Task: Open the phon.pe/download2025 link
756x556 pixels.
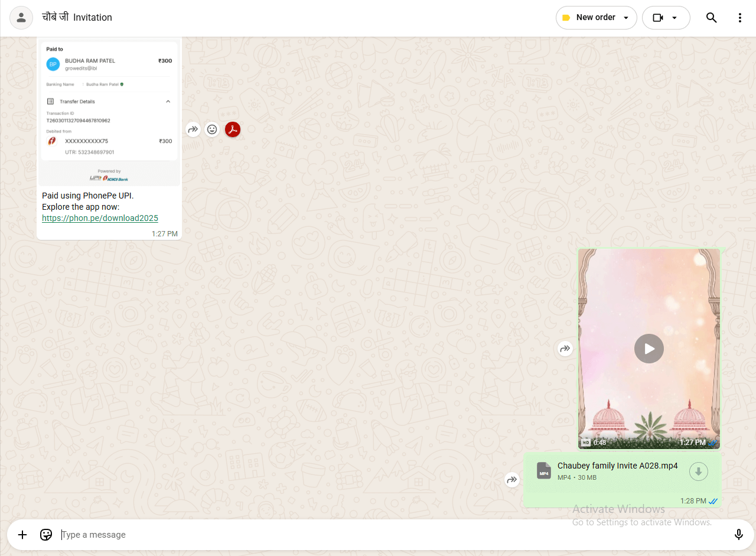Action: [x=100, y=218]
